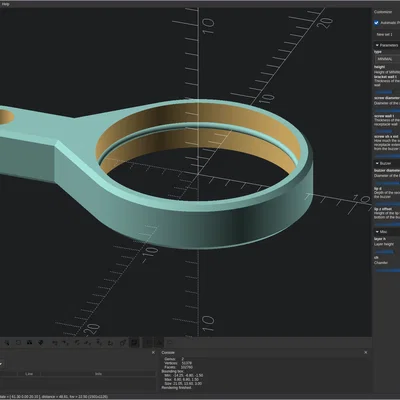Click the status bar camera distance text
Screen dimensions: 400x400
click(54, 397)
